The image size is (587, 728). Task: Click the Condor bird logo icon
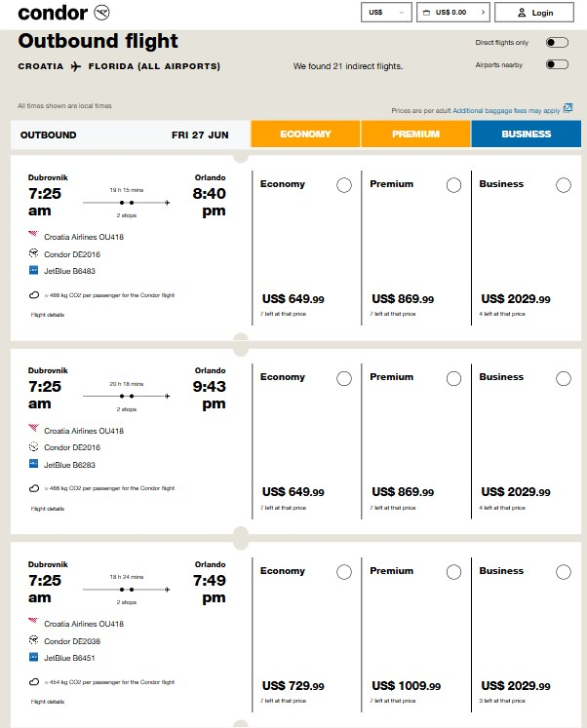point(101,13)
